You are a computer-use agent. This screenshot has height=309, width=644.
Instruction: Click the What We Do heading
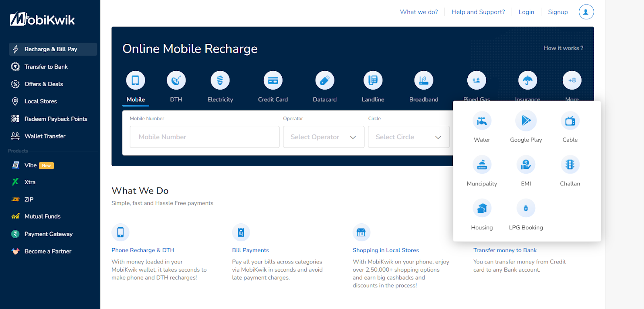[x=140, y=191]
